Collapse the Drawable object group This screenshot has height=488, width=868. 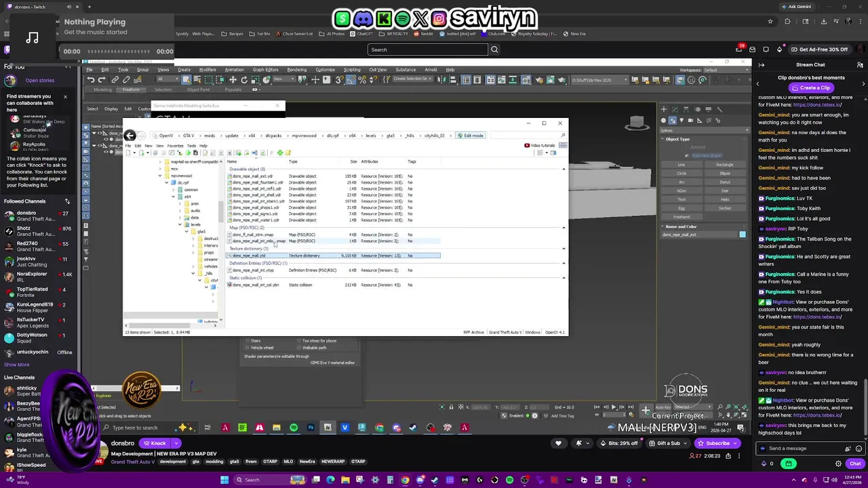coord(564,169)
